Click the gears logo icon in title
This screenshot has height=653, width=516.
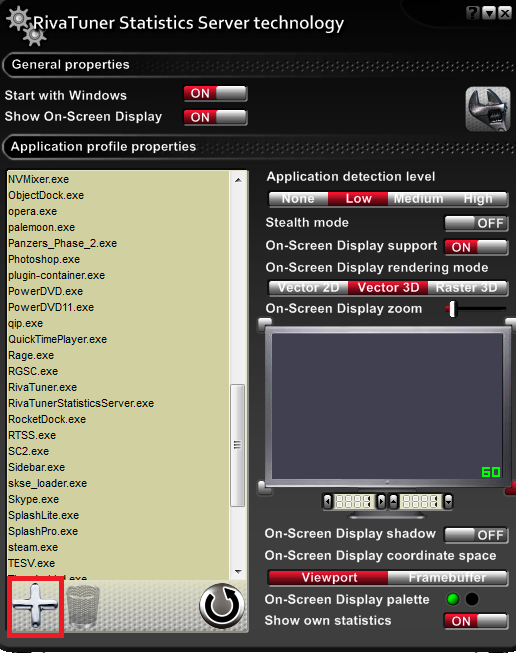coord(26,27)
